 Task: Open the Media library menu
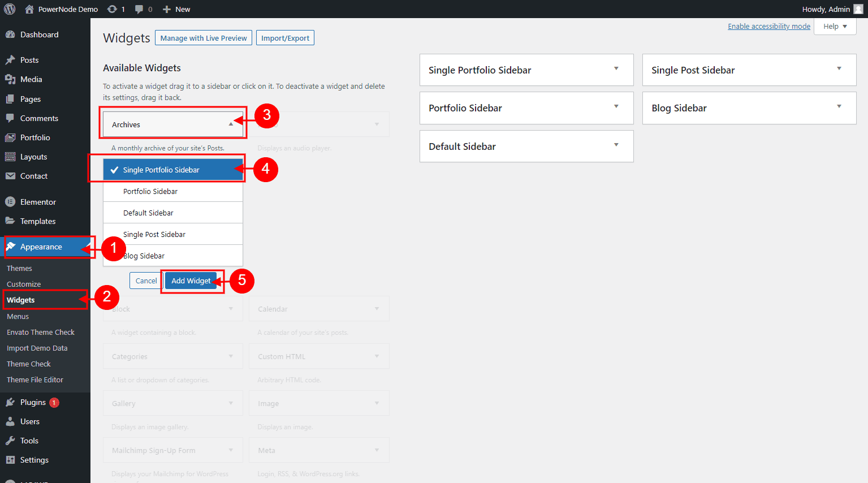point(31,79)
